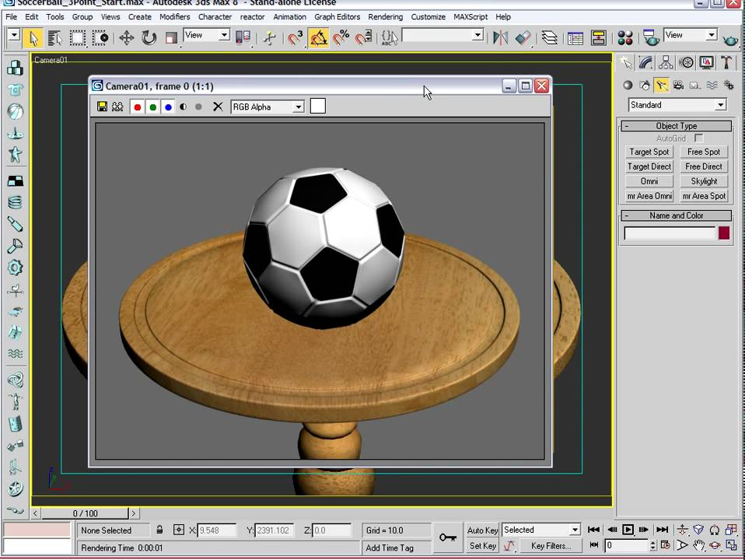
Task: Toggle the Selection Lock padlock icon
Action: (x=159, y=530)
